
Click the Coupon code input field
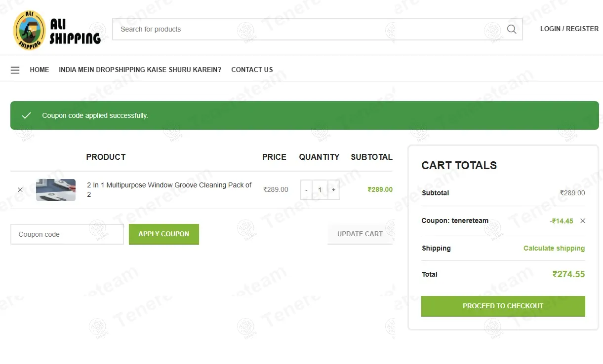67,234
